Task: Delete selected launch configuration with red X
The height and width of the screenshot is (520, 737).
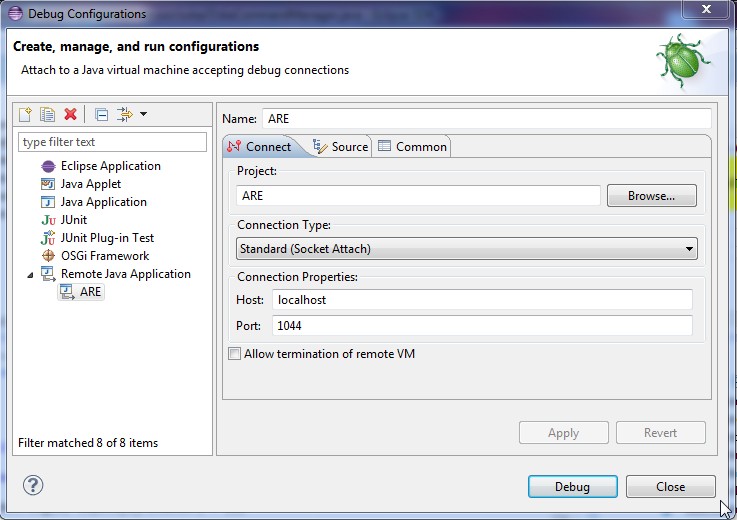Action: pyautogui.click(x=70, y=115)
